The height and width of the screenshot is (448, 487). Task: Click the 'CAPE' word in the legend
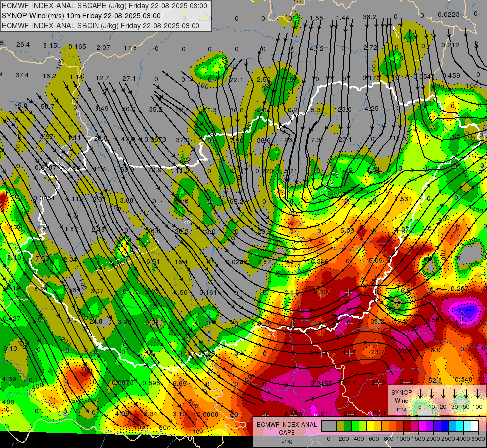coord(287,433)
